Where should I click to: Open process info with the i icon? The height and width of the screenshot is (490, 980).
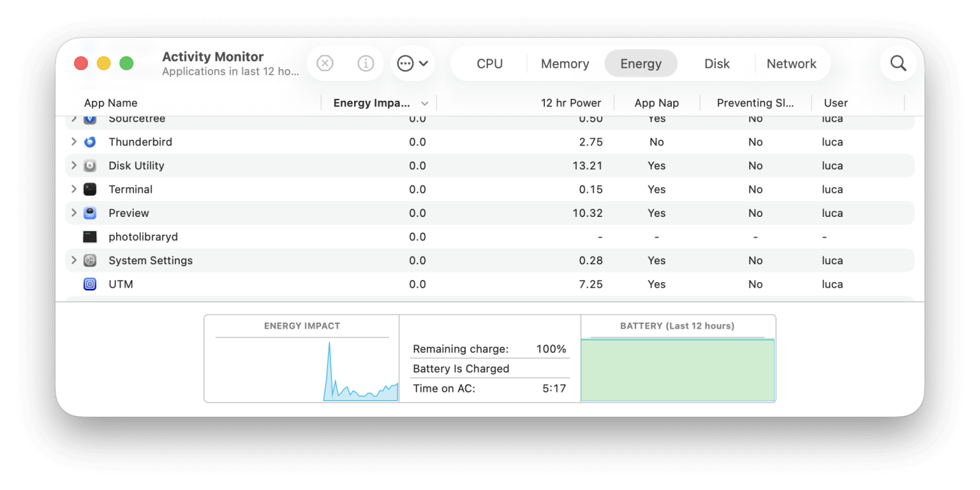(366, 63)
